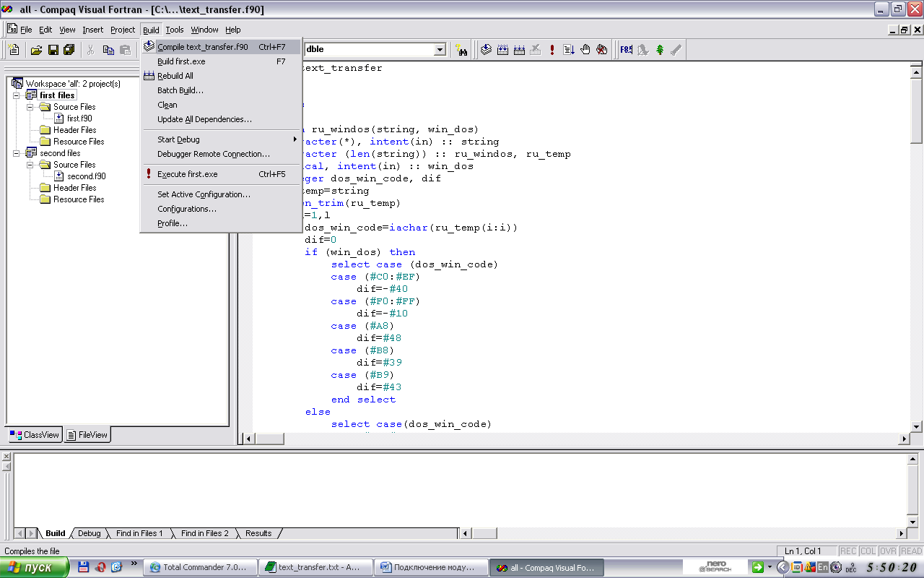Viewport: 924px width, 578px height.
Task: Choose Debugger Remote Connection... entry
Action: [221, 154]
